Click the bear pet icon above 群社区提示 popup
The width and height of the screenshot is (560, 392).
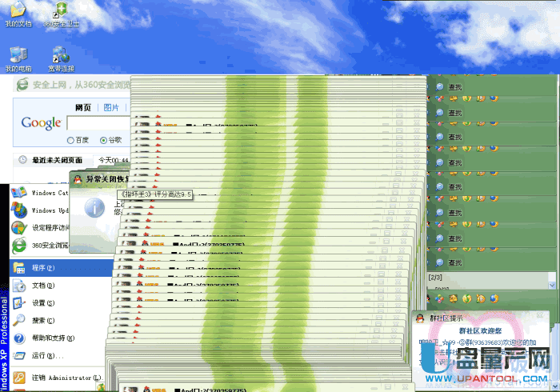(x=454, y=298)
